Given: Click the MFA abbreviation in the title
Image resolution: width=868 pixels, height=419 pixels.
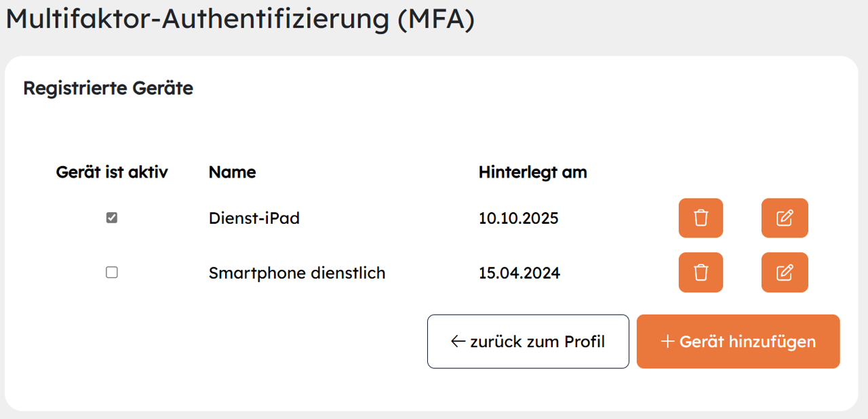Looking at the screenshot, I should click(x=436, y=19).
